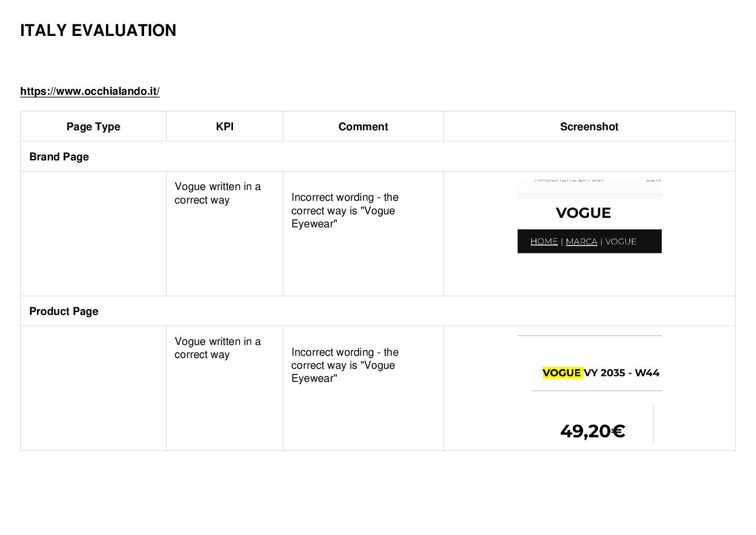The width and height of the screenshot is (756, 535).
Task: Click the empty Page Type cell under Brand Page
Action: (x=93, y=234)
